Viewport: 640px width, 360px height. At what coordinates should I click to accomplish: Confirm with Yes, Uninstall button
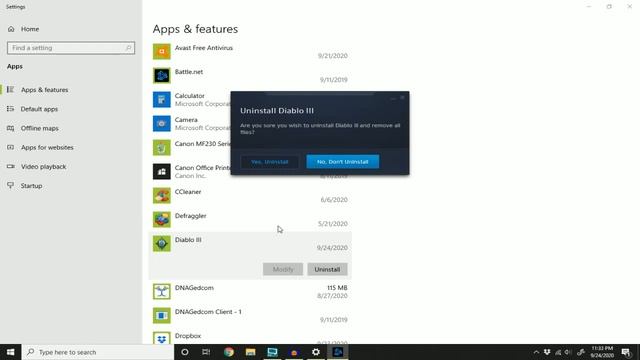point(269,162)
